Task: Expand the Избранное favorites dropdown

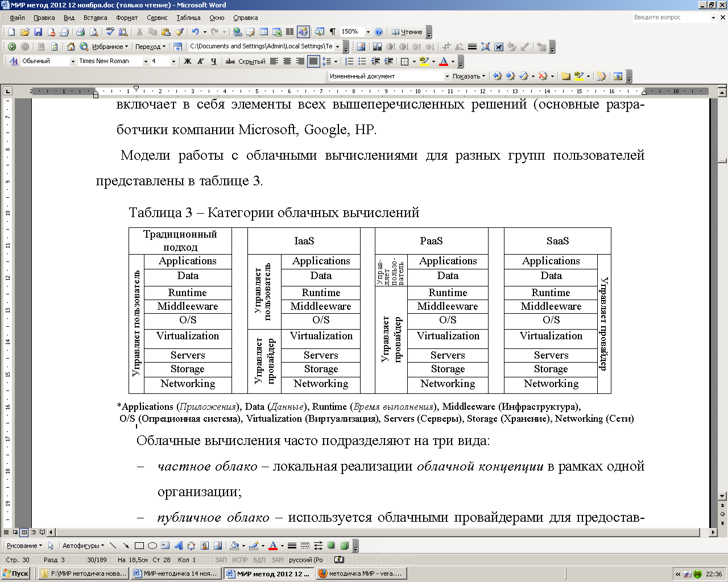Action: [110, 47]
